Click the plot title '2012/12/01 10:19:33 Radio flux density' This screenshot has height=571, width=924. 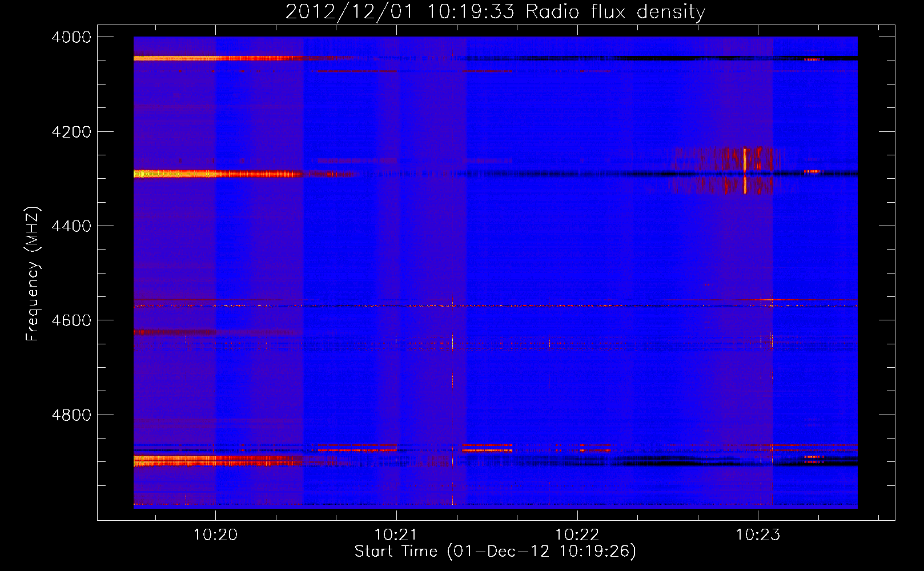coord(495,12)
